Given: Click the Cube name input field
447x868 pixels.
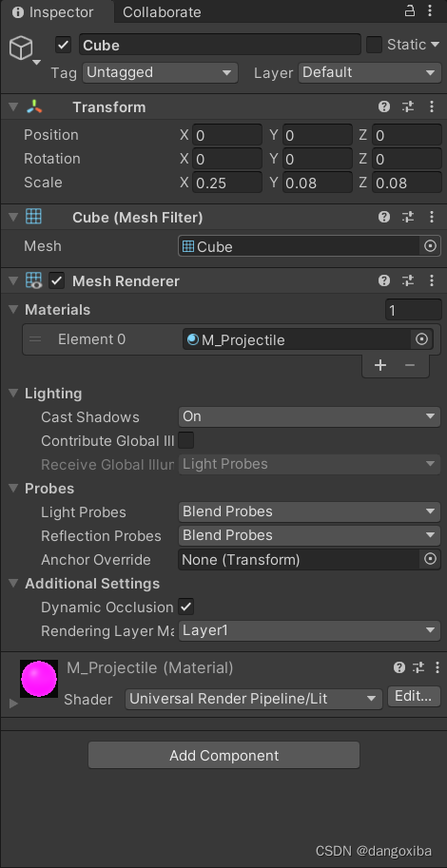Looking at the screenshot, I should pos(220,45).
